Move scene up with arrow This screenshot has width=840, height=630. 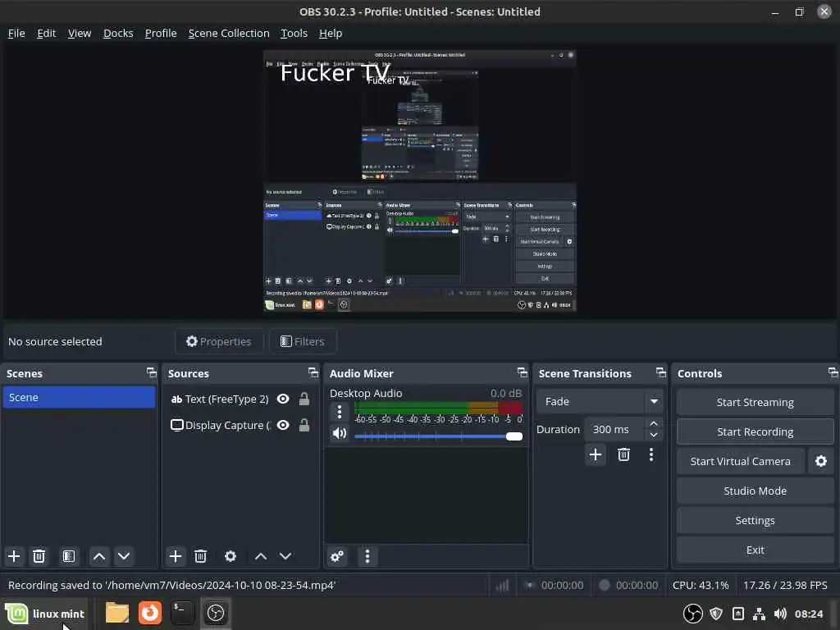99,556
